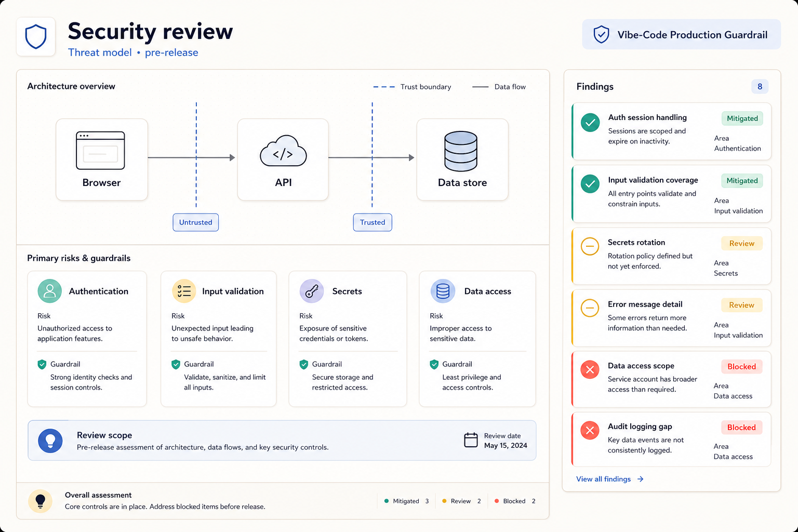Click the Browser component card label
Image resolution: width=798 pixels, height=532 pixels.
click(101, 183)
